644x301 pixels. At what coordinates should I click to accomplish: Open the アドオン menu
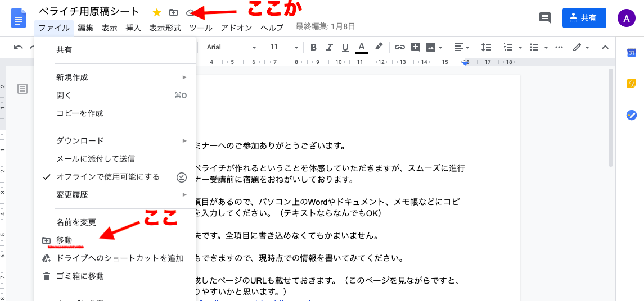[236, 28]
